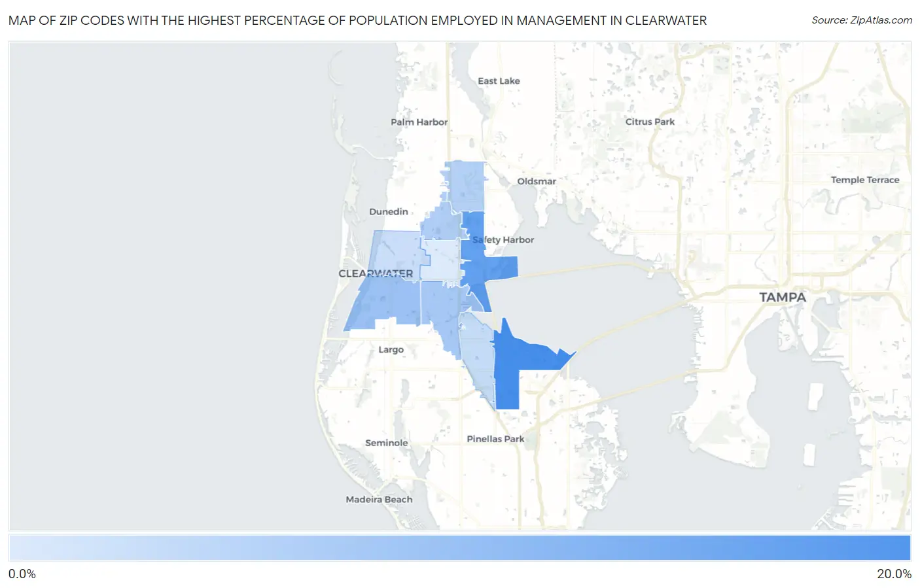The width and height of the screenshot is (920, 588).
Task: Select the Largo map label
Action: point(391,350)
